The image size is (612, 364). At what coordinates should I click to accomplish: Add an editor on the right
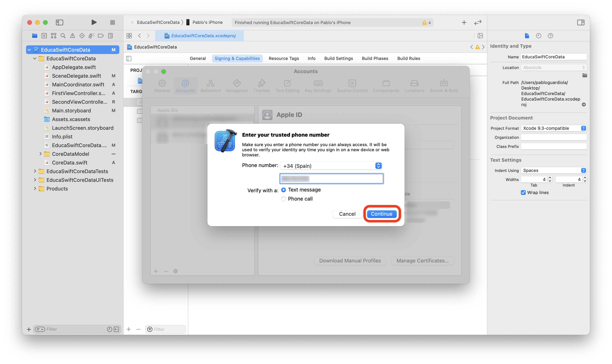480,36
